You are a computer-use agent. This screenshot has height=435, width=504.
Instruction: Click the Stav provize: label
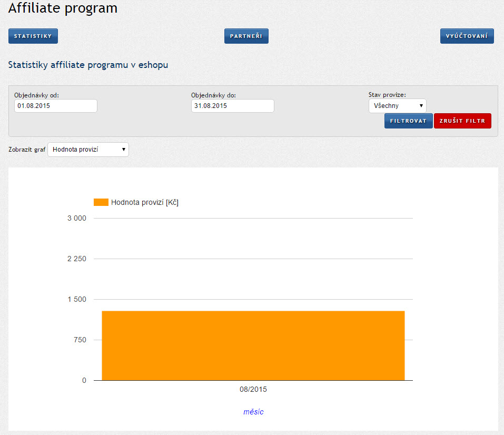click(387, 95)
